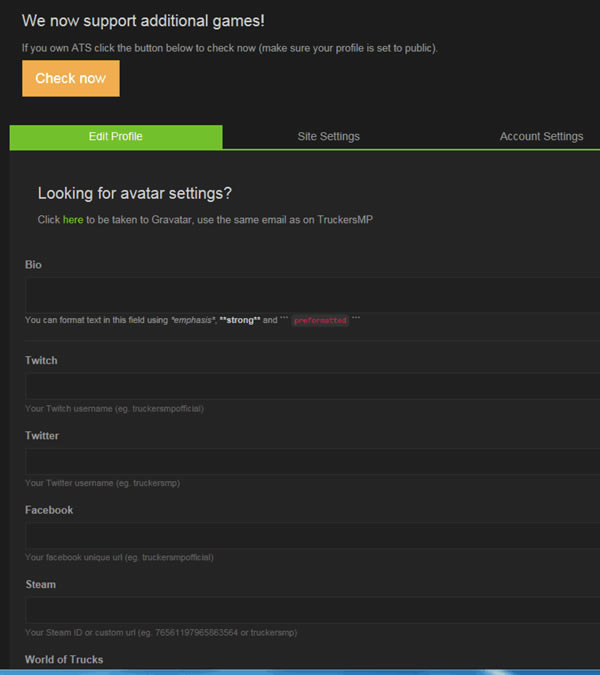Click the Steam ID example hint text
This screenshot has width=600, height=675.
[x=160, y=633]
